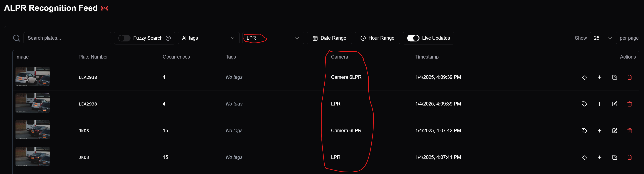The image size is (644, 174).
Task: Click the Fuzzy Search help question icon
Action: (168, 38)
